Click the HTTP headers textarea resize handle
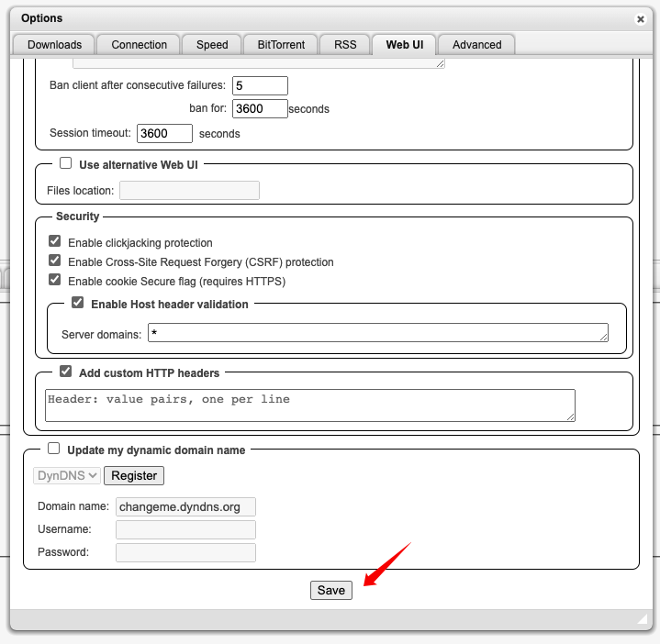This screenshot has height=644, width=660. click(571, 416)
